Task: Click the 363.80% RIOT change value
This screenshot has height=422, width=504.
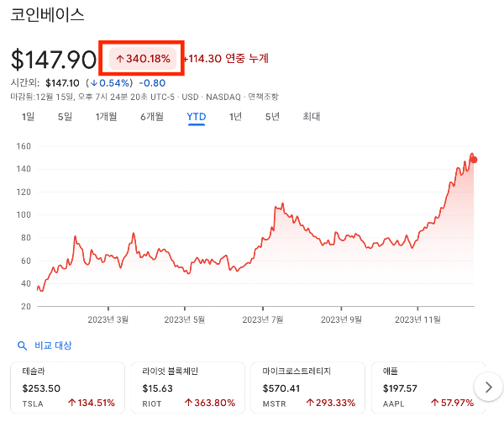Action: [210, 403]
